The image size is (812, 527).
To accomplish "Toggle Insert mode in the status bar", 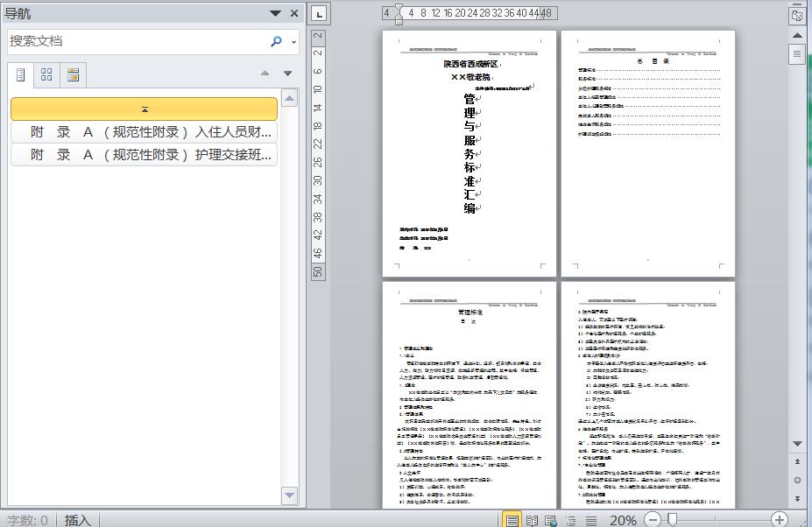I will pyautogui.click(x=77, y=520).
